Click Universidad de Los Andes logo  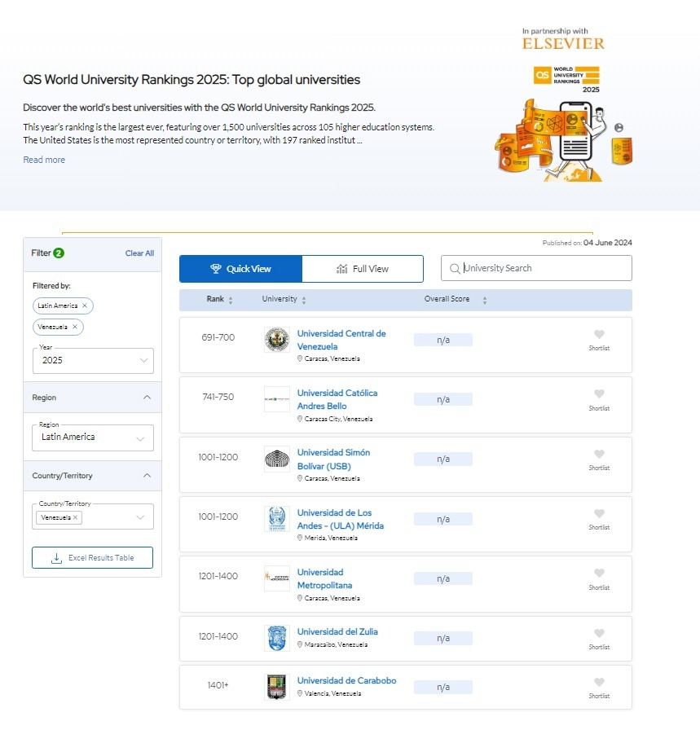(x=277, y=519)
